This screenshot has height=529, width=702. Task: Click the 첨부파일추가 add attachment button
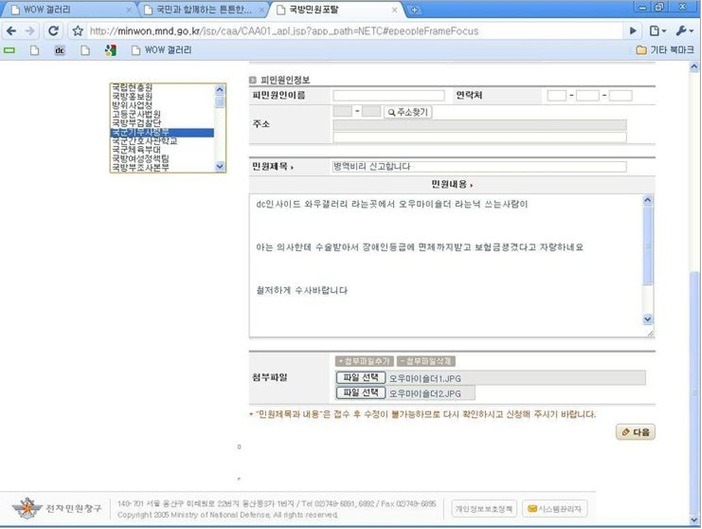coord(364,361)
